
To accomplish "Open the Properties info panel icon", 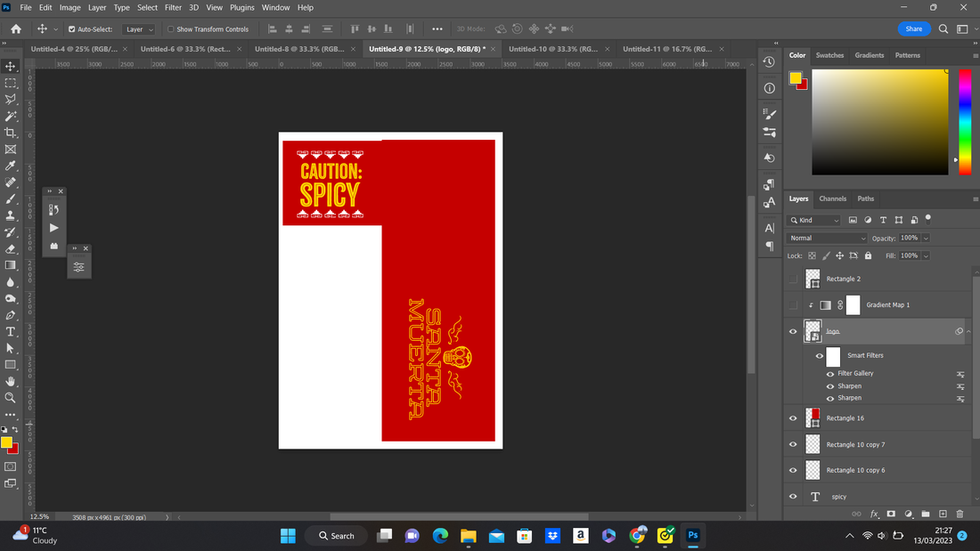I will (x=770, y=88).
